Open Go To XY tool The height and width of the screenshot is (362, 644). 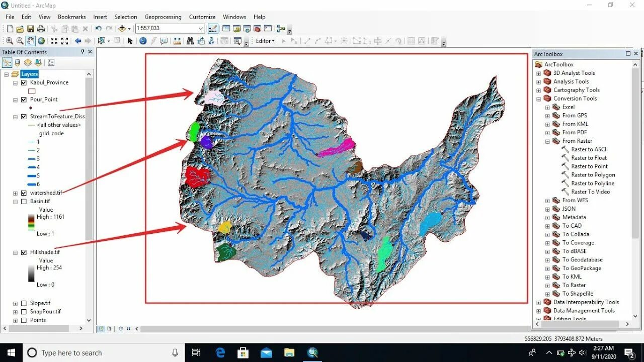tap(211, 41)
